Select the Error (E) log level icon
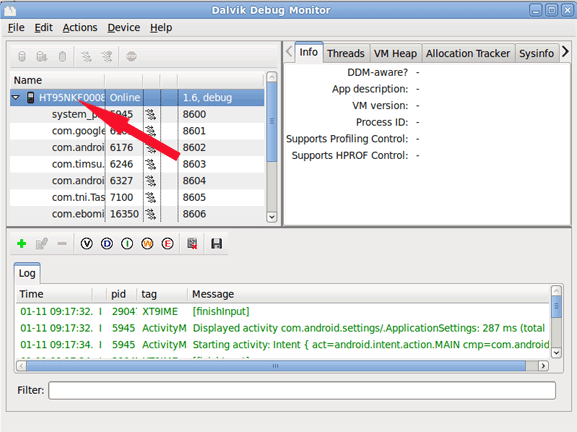Screen dimensions: 577x432 click(167, 244)
